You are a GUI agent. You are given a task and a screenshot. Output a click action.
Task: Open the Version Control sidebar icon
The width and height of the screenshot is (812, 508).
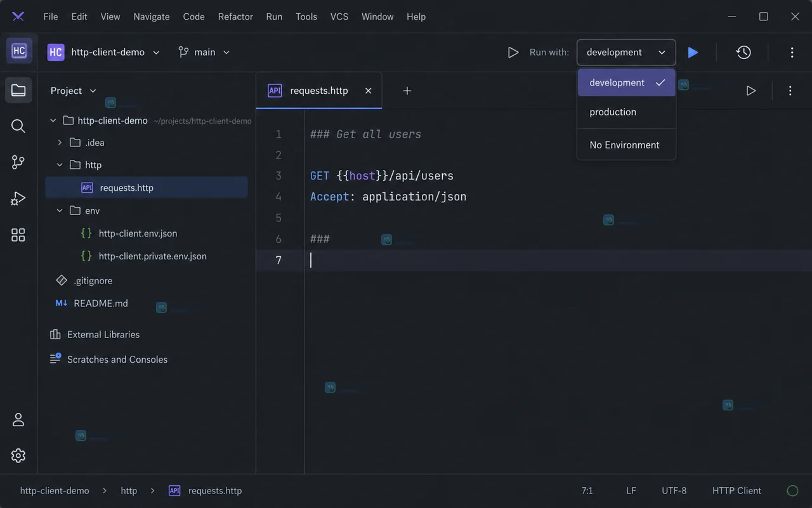tap(18, 162)
